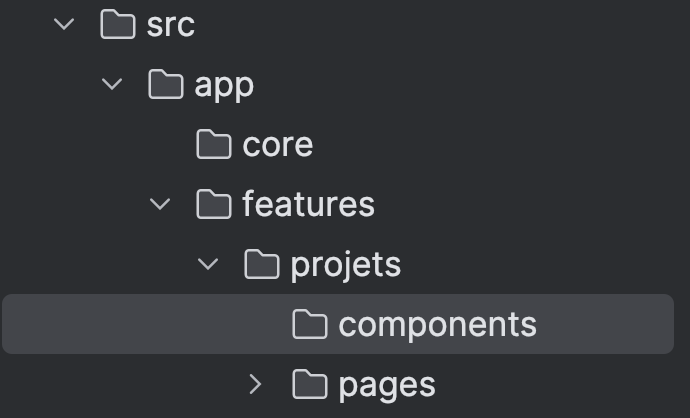Select the app folder label
Image resolution: width=690 pixels, height=418 pixels.
[224, 86]
